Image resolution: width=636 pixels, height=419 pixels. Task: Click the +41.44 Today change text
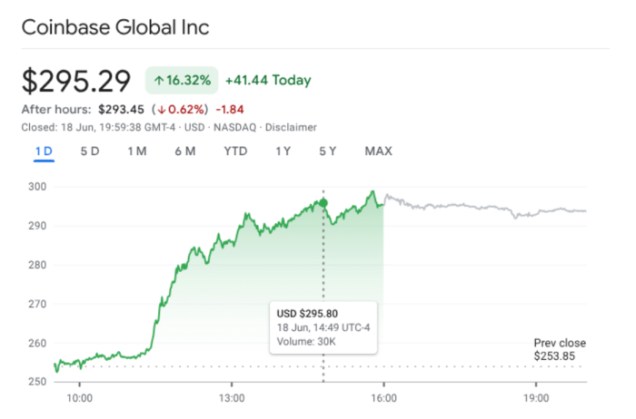268,80
